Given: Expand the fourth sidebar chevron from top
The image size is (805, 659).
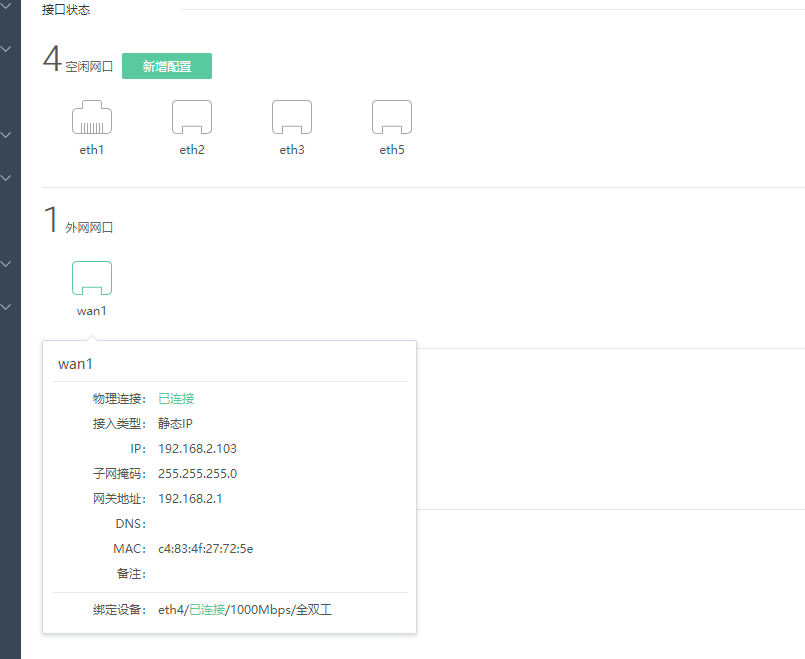Looking at the screenshot, I should [7, 178].
